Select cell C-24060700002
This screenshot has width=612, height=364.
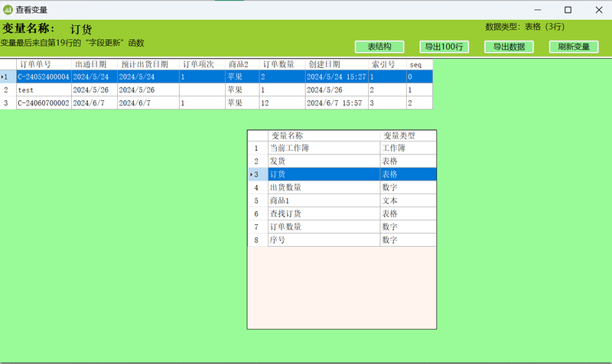pyautogui.click(x=44, y=103)
